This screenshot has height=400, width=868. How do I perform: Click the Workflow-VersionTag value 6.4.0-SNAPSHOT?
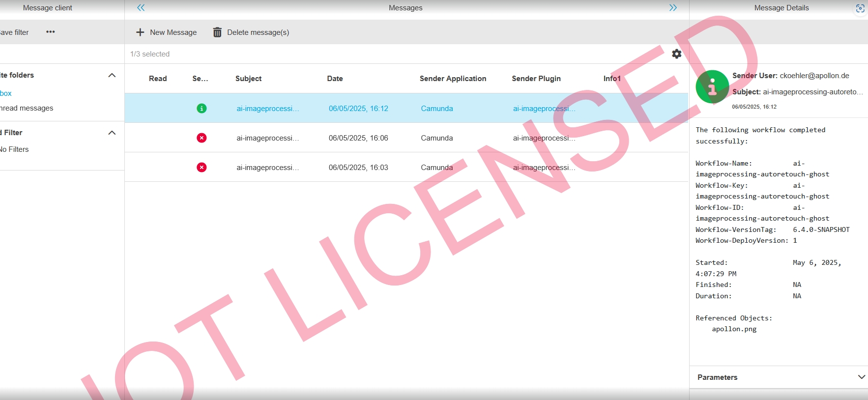pyautogui.click(x=821, y=229)
